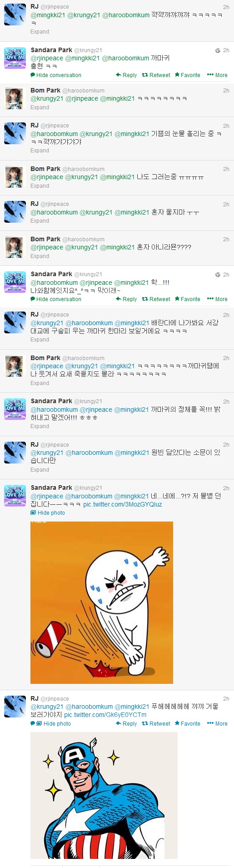Click the bottle-kicking cartoon image
The width and height of the screenshot is (234, 868).
coord(102,603)
